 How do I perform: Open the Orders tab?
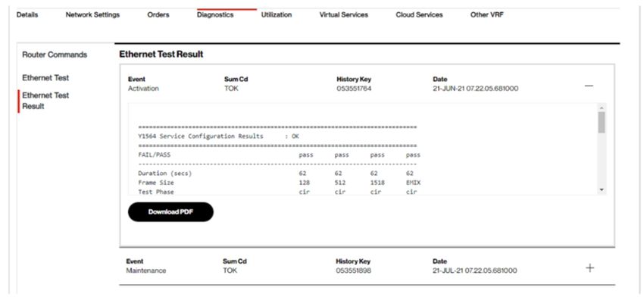coord(158,15)
